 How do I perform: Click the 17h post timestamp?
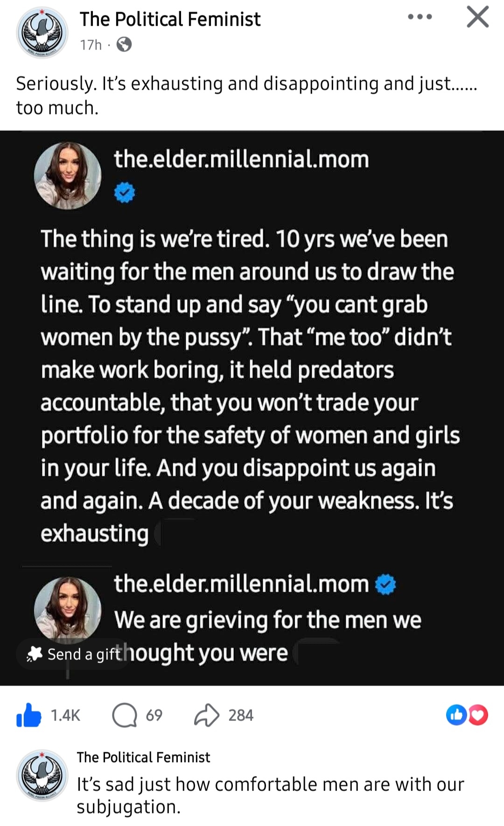[x=91, y=45]
